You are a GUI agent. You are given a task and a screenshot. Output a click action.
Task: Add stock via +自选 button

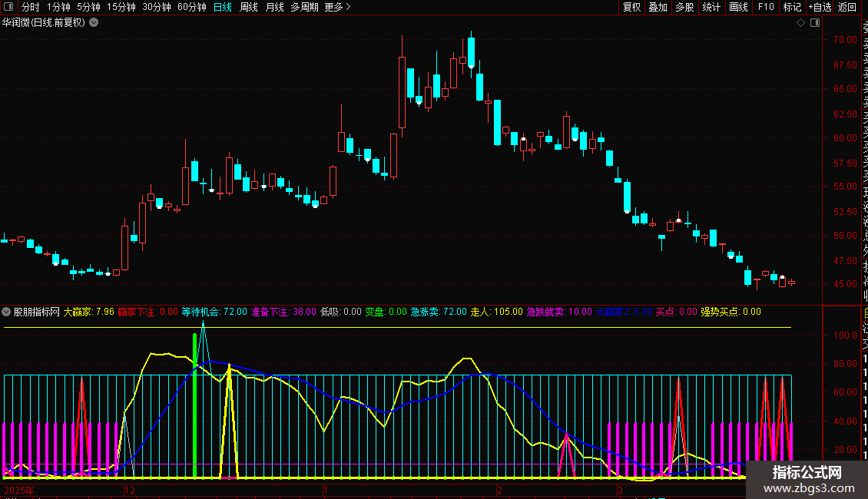pos(820,7)
